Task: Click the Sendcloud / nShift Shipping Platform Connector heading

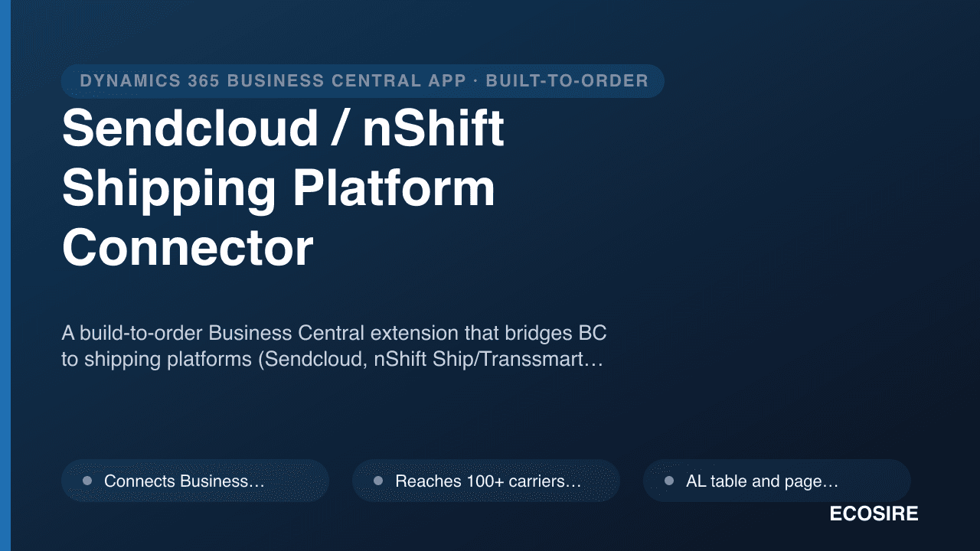Action: tap(283, 188)
